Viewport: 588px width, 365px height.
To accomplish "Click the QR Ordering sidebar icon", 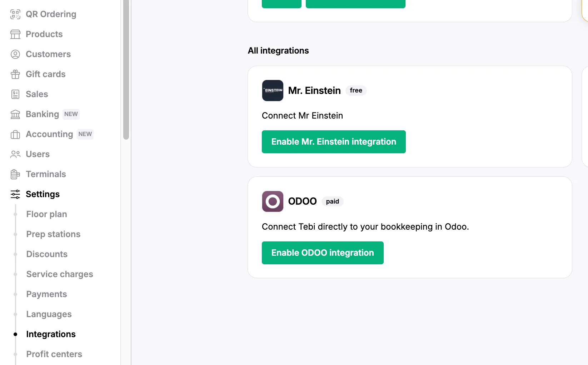I will (x=15, y=14).
